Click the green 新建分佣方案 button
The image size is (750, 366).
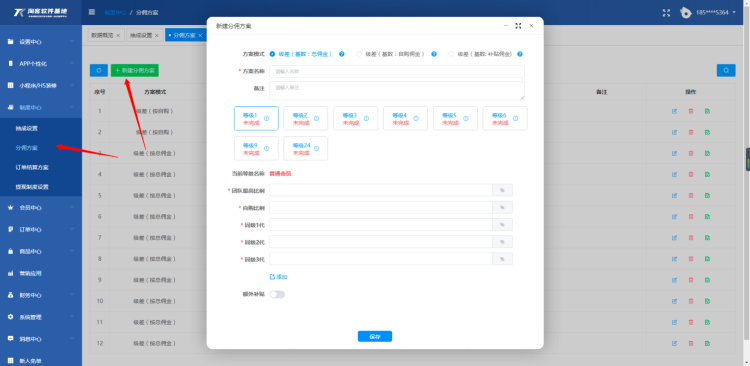(x=135, y=70)
